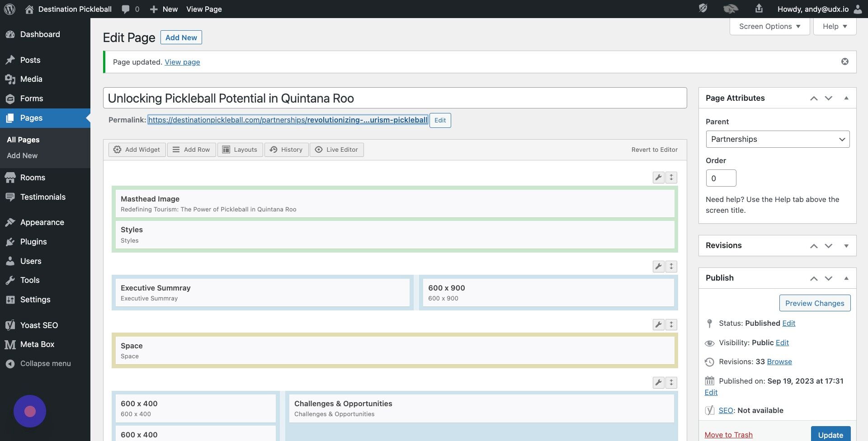Screen dimensions: 868x441
Task: Click Preview Changes button
Action: pos(815,303)
